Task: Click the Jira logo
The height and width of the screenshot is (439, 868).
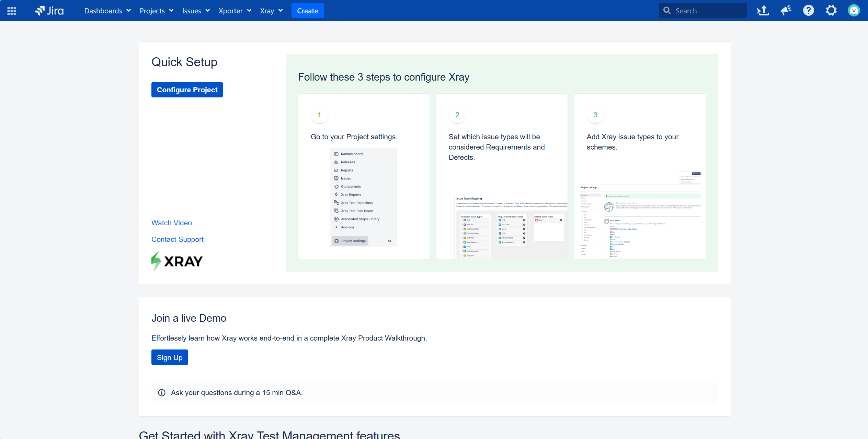Action: [49, 11]
